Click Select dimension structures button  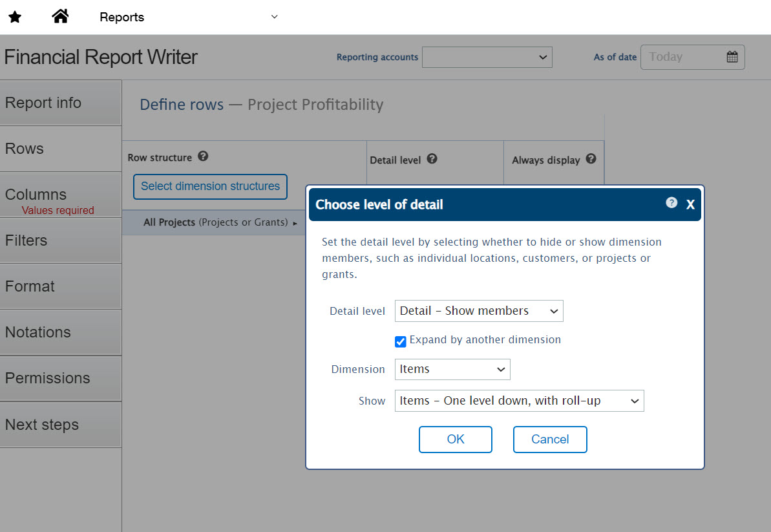pyautogui.click(x=210, y=186)
